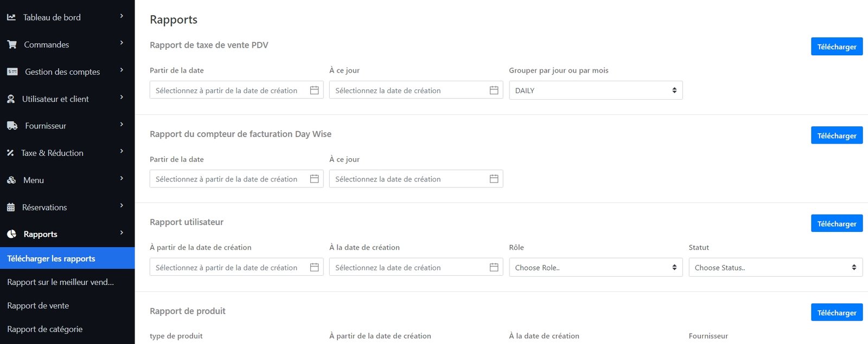This screenshot has height=344, width=868.
Task: Open the DAILY grouping dropdown
Action: tap(595, 90)
